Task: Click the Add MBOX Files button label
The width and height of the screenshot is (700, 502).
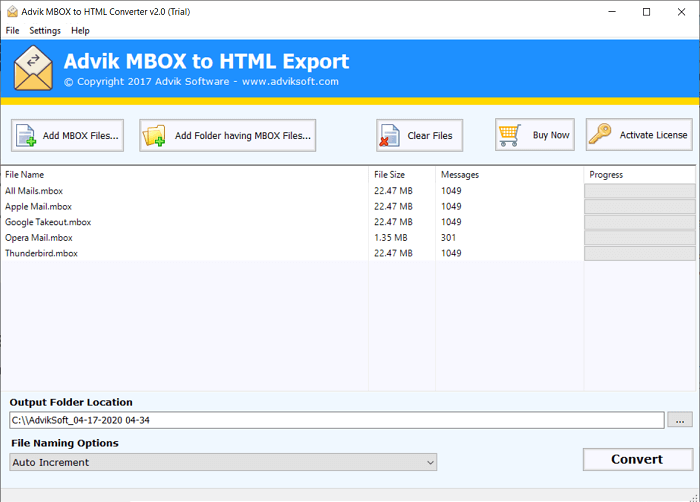Action: 80,135
